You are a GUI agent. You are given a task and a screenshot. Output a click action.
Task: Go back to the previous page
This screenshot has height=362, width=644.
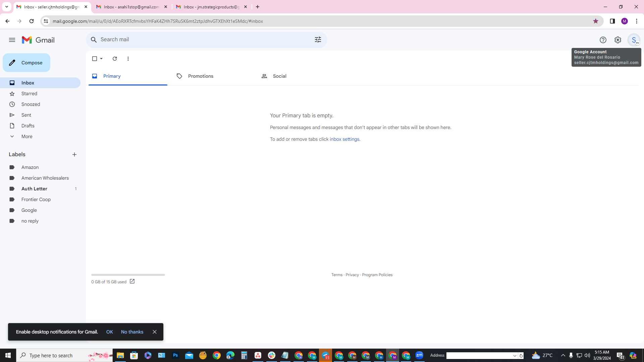tap(7, 21)
